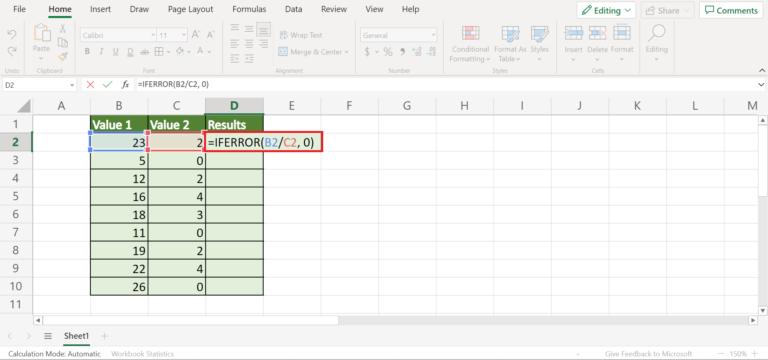Click the Cut scissors icon

(x=63, y=29)
